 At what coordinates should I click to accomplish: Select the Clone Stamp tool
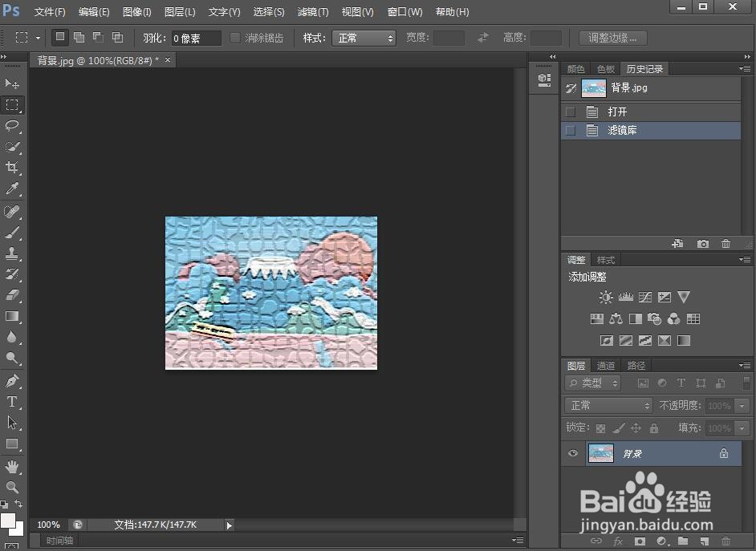pos(12,253)
